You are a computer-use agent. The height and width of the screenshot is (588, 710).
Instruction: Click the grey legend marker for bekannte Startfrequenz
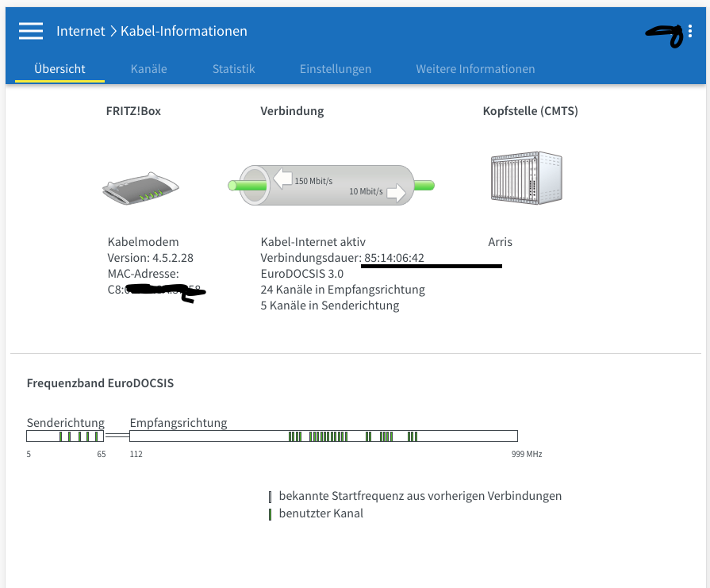click(271, 495)
